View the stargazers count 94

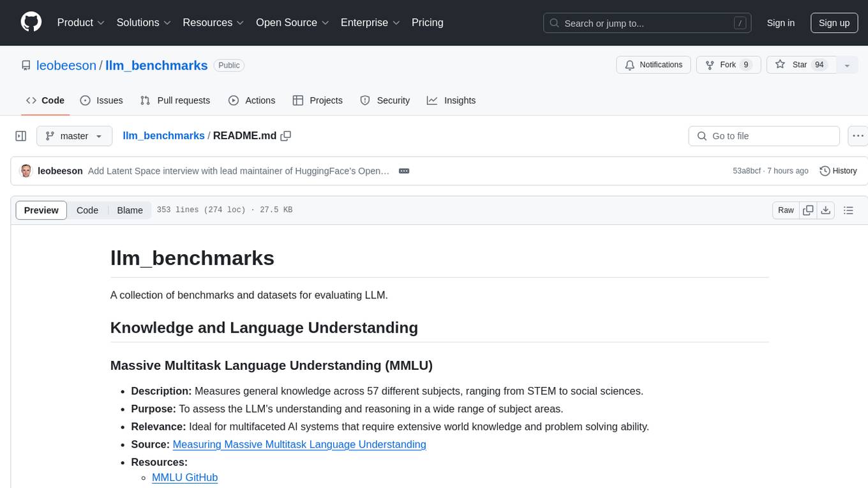819,65
